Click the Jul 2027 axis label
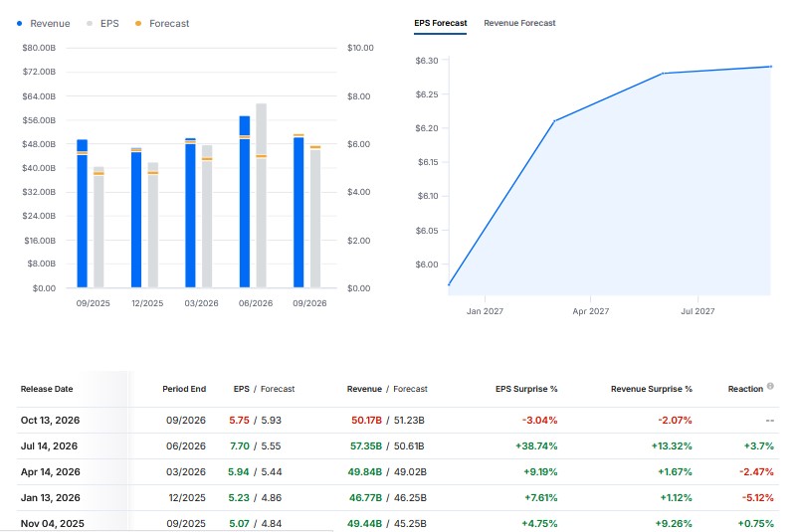797x532 pixels. click(x=697, y=311)
